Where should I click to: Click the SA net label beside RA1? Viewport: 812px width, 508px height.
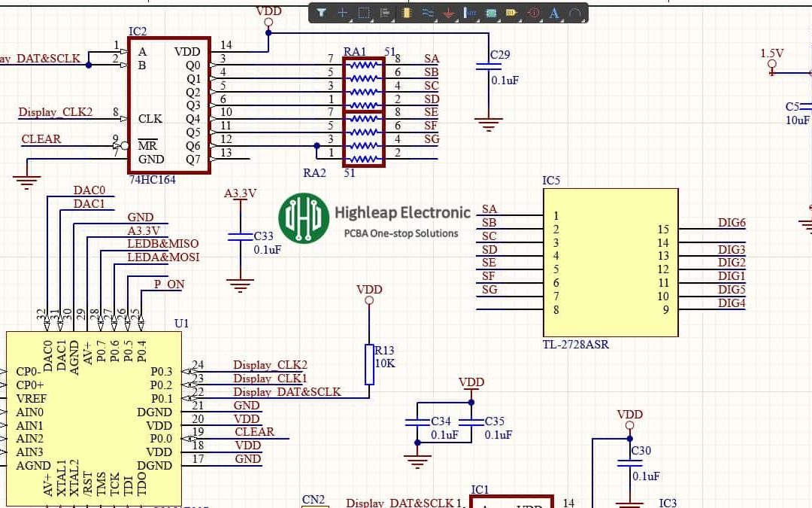click(432, 59)
